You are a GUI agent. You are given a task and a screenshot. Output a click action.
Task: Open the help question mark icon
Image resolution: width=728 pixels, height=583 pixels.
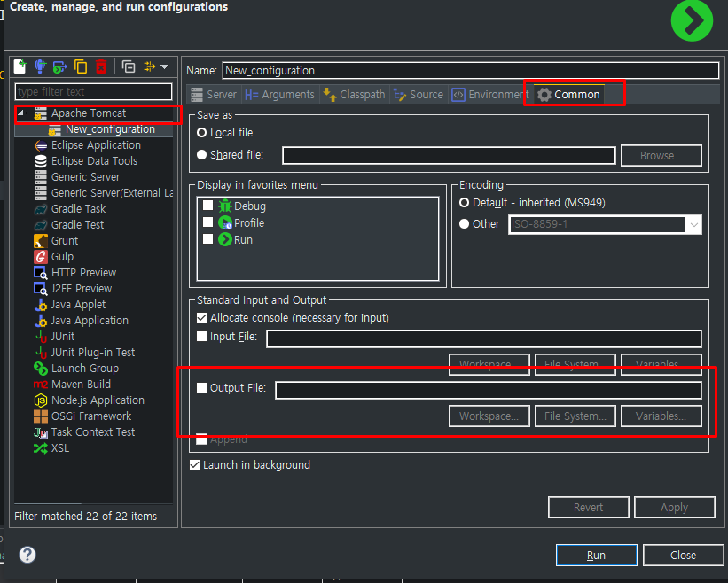27,555
